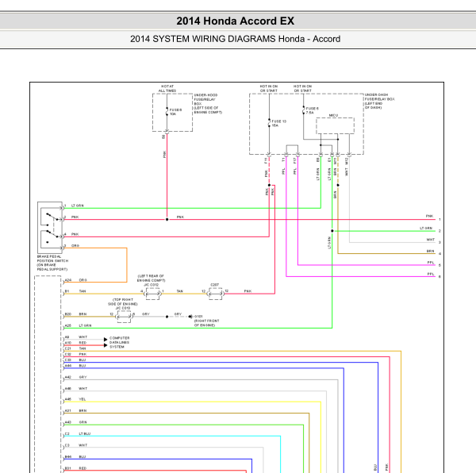Click the T1 terminal label
This screenshot has height=473, width=476.
(x=283, y=160)
